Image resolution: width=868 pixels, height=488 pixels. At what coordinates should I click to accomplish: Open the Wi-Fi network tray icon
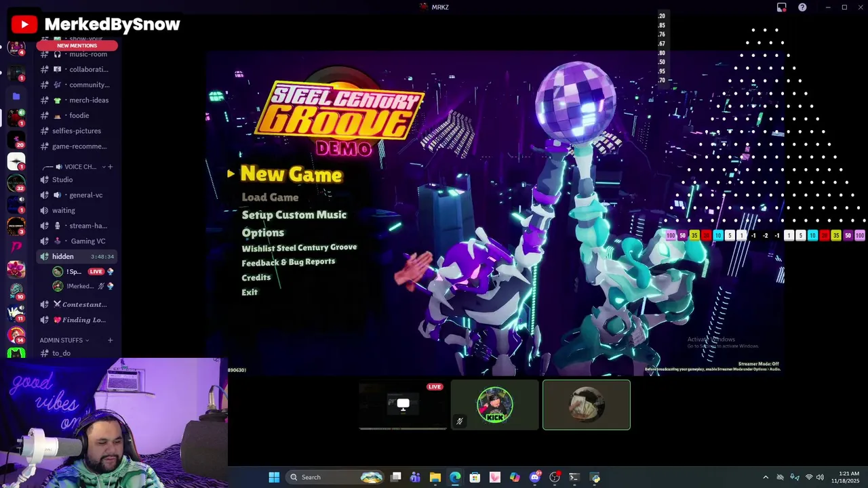point(808,477)
